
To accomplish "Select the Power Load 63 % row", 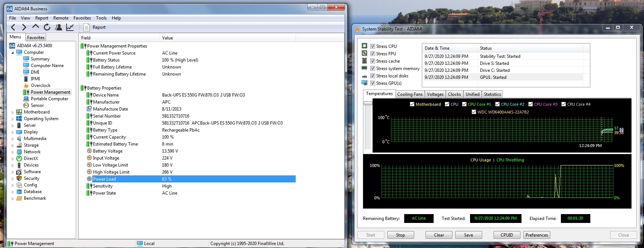I will [x=191, y=179].
